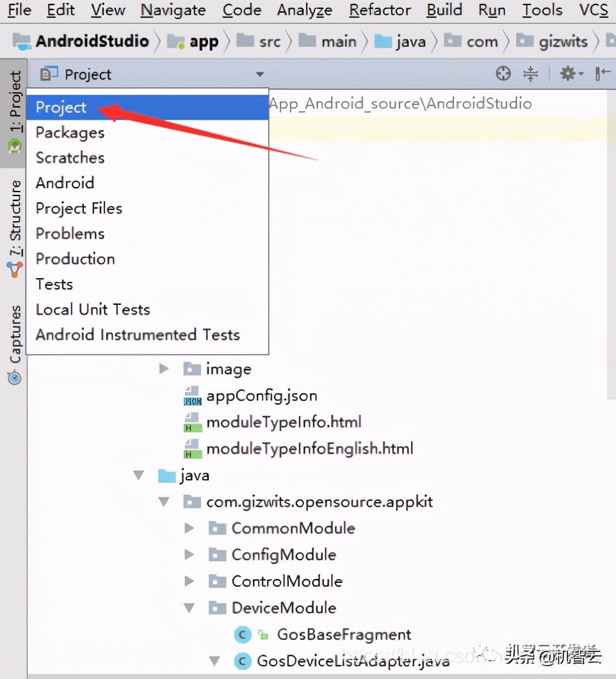The height and width of the screenshot is (679, 616).
Task: Open the Analyze menu
Action: (305, 10)
